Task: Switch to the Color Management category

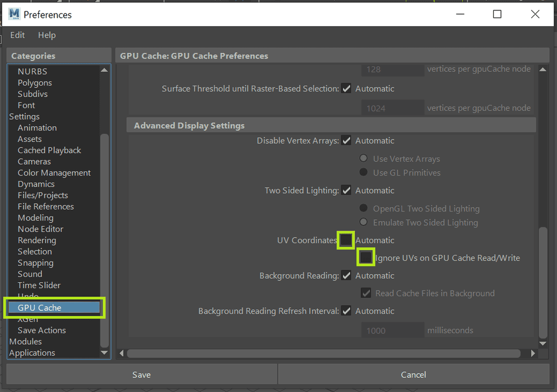Action: pos(54,172)
